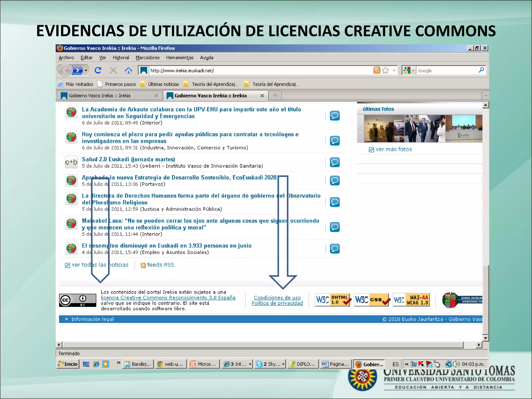
Task: Open the browser Home page
Action: tap(129, 70)
